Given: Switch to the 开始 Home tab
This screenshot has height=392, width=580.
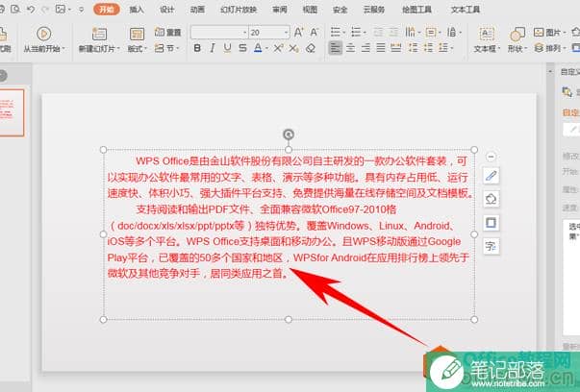Looking at the screenshot, I should point(107,10).
